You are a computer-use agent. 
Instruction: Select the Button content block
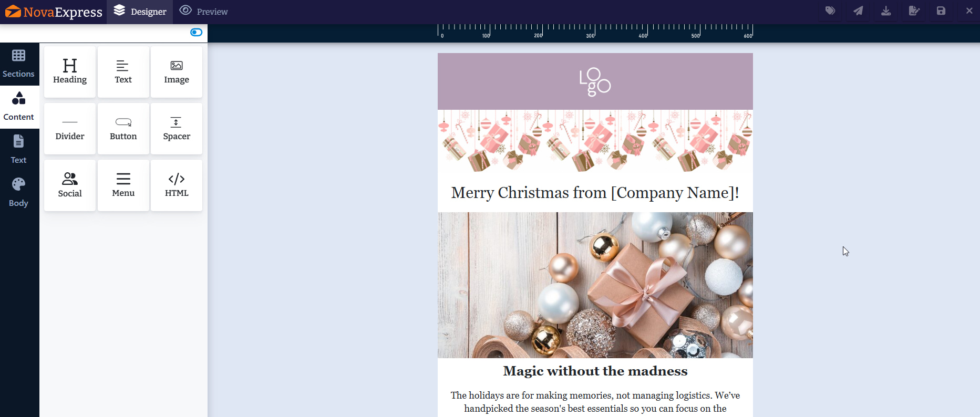point(123,129)
